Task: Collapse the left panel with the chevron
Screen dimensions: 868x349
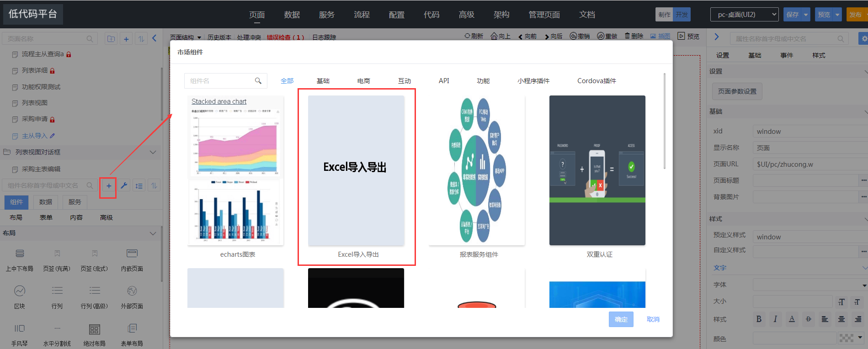Action: 154,38
